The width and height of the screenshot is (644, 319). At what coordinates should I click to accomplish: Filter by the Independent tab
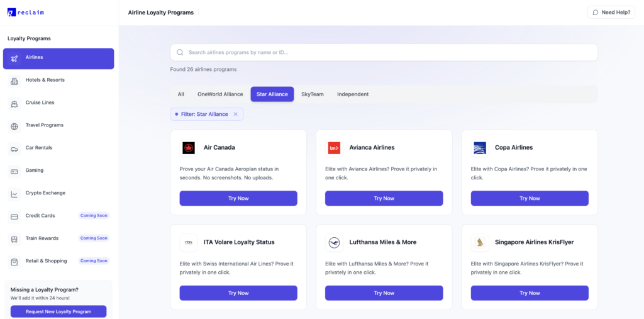pyautogui.click(x=353, y=94)
